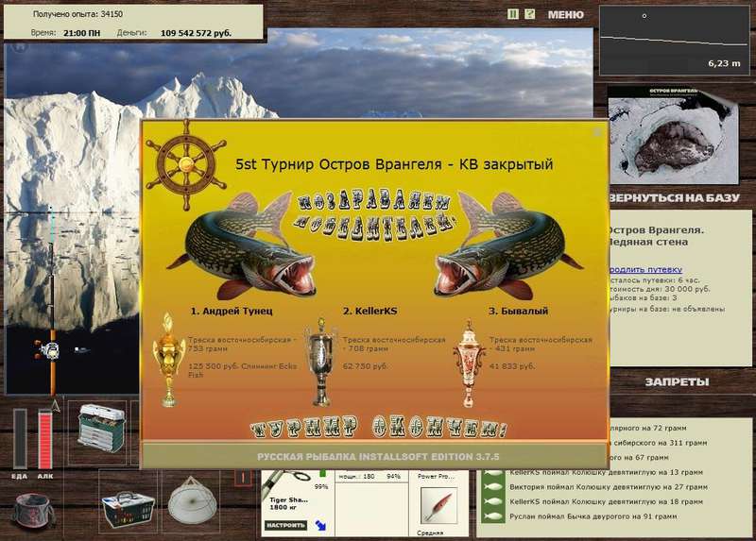Click fish icon beside KellerKS 18 грамм message
This screenshot has width=756, height=541.
(x=493, y=501)
